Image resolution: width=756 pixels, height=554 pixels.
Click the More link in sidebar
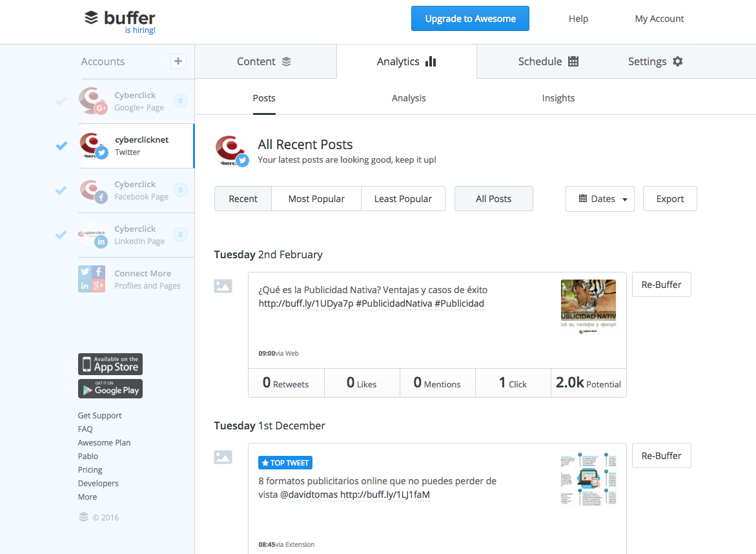[87, 497]
